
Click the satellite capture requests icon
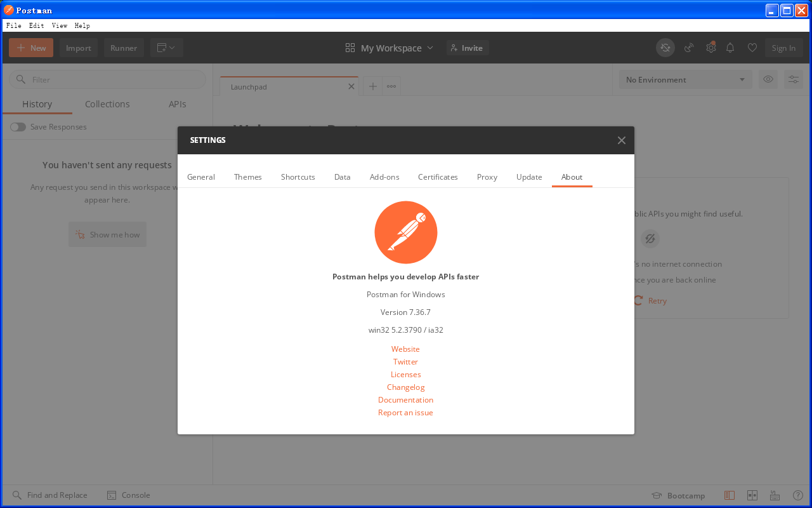click(x=689, y=48)
